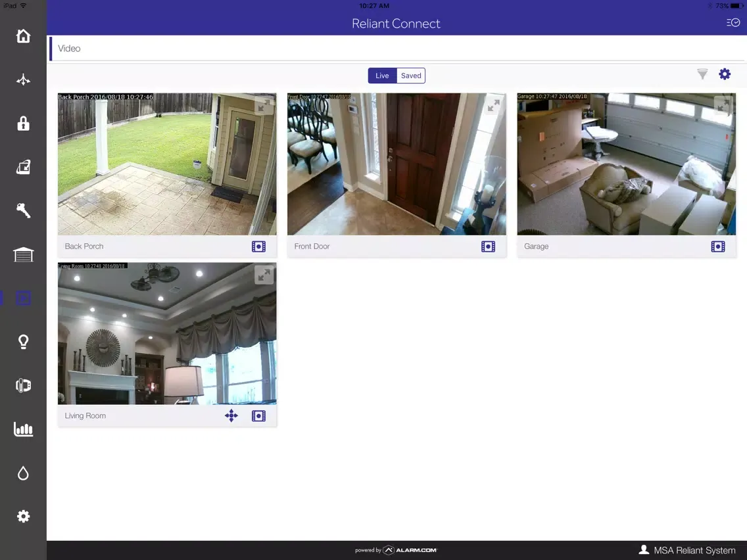Image resolution: width=747 pixels, height=560 pixels.
Task: Open the activity bar chart icon in sidebar
Action: click(x=23, y=429)
